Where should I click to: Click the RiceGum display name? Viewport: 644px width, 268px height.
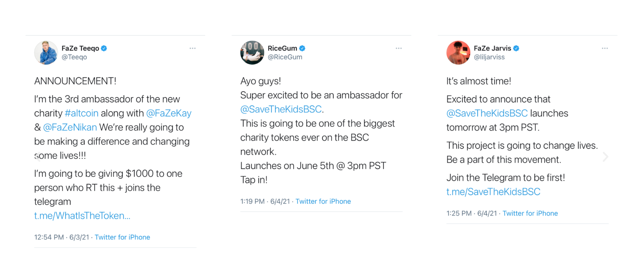pos(282,48)
